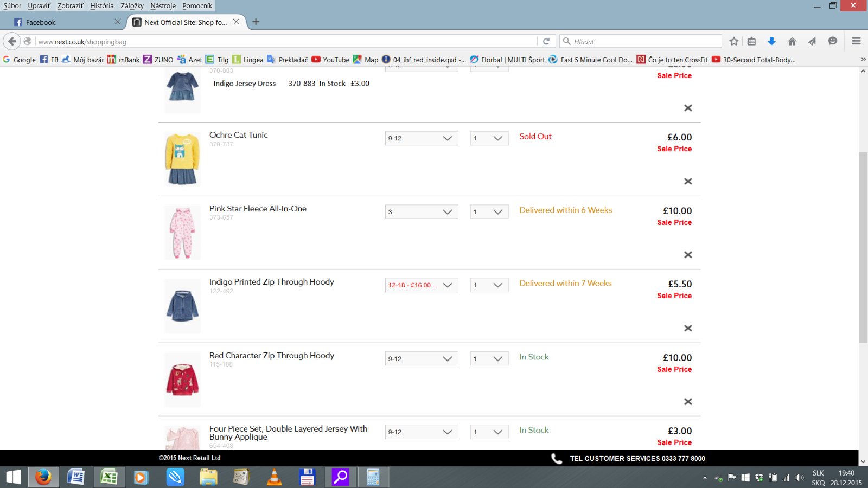Open the Nástroje menu
Viewport: 868px width, 488px height.
pos(163,6)
